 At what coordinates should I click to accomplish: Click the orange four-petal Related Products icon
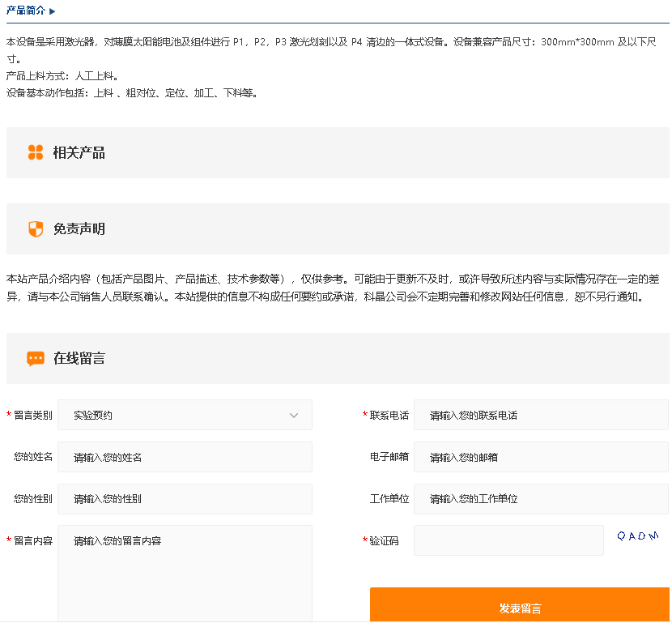36,152
